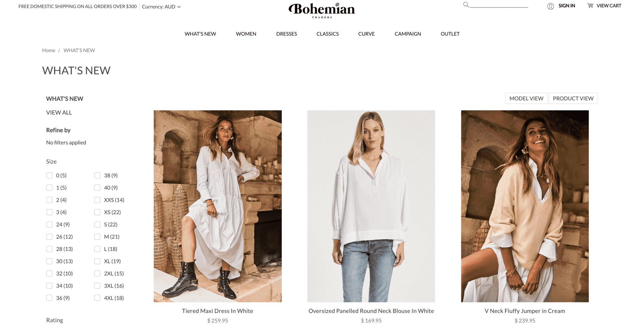Open the DRESSES menu

point(286,34)
